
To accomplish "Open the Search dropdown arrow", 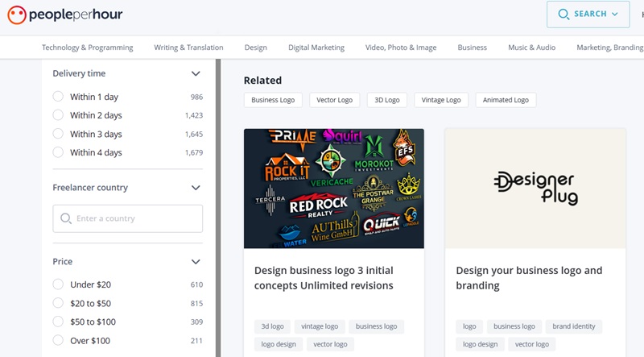I will (x=615, y=14).
